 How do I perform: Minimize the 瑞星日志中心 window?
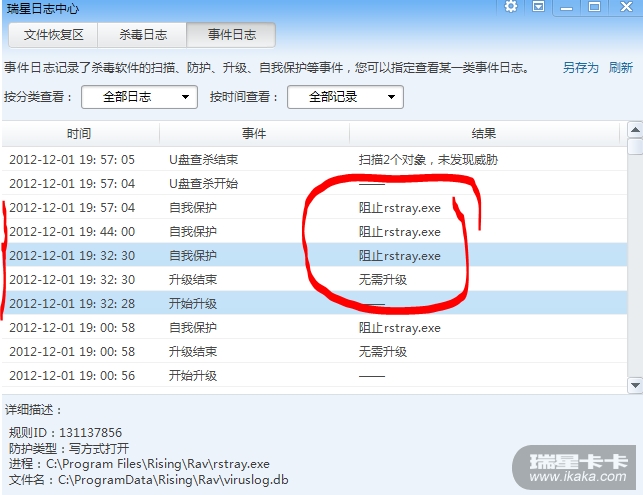pyautogui.click(x=566, y=7)
